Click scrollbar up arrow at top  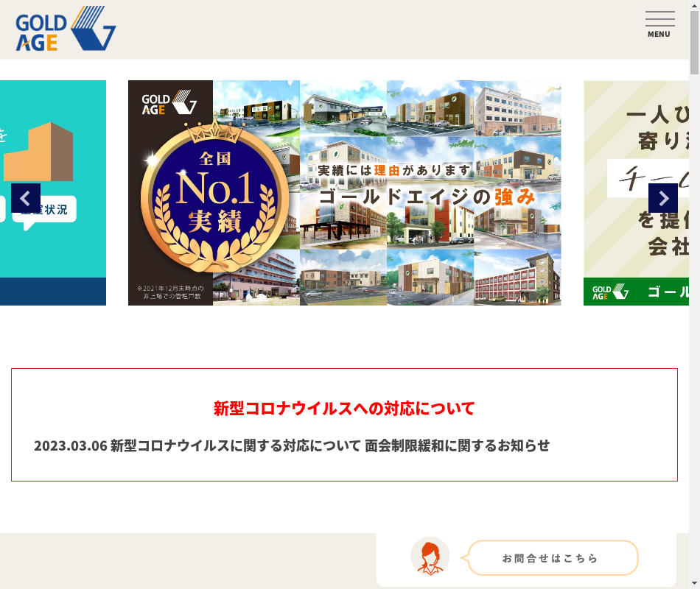(x=694, y=5)
